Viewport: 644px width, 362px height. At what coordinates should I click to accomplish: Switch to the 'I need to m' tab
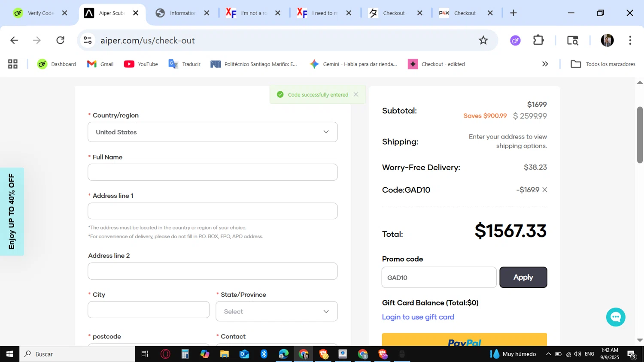[325, 13]
